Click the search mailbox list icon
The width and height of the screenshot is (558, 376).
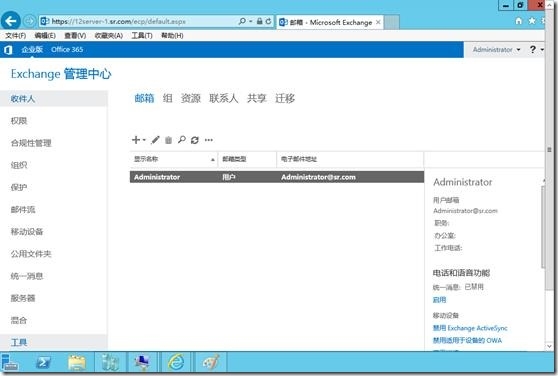click(x=182, y=140)
